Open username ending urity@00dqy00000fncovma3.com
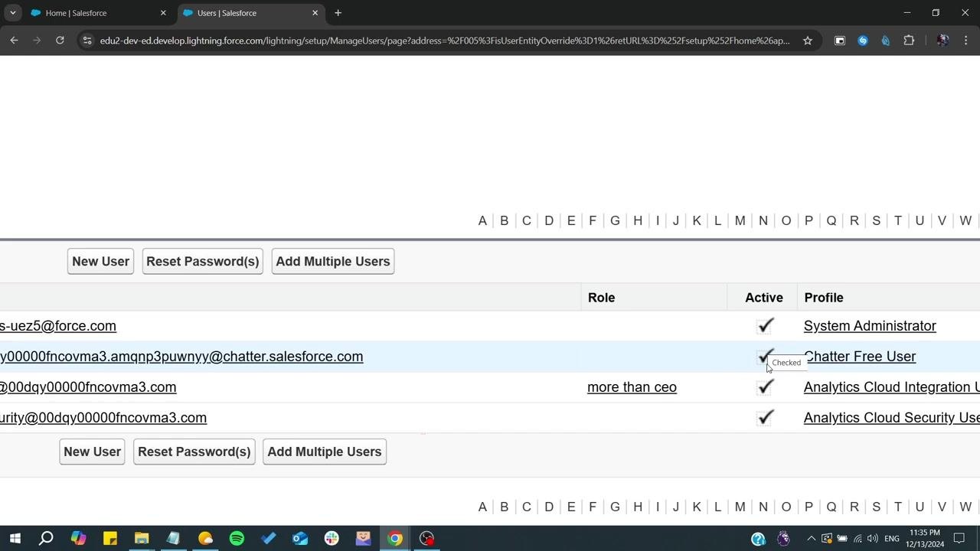Viewport: 980px width, 551px height. pos(103,418)
